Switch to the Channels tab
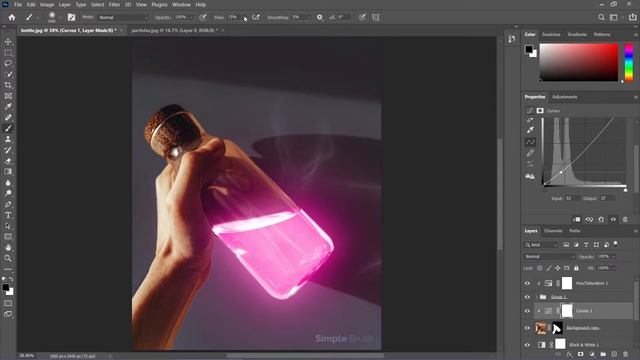This screenshot has width=640, height=360. pyautogui.click(x=553, y=231)
